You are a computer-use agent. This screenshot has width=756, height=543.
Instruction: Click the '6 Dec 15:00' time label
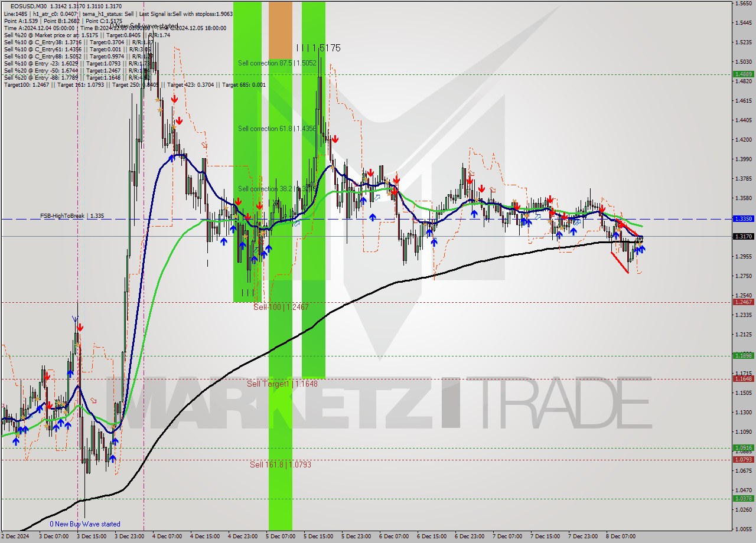click(431, 537)
